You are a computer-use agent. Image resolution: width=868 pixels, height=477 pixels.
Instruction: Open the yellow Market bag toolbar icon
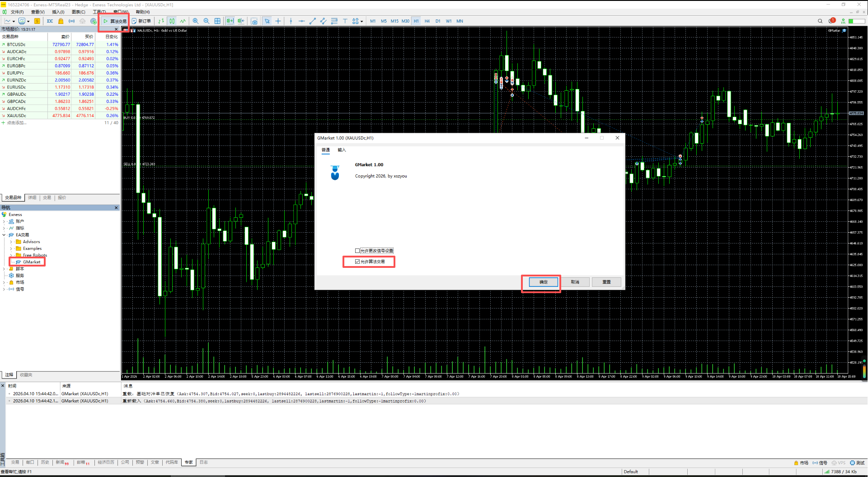(61, 21)
